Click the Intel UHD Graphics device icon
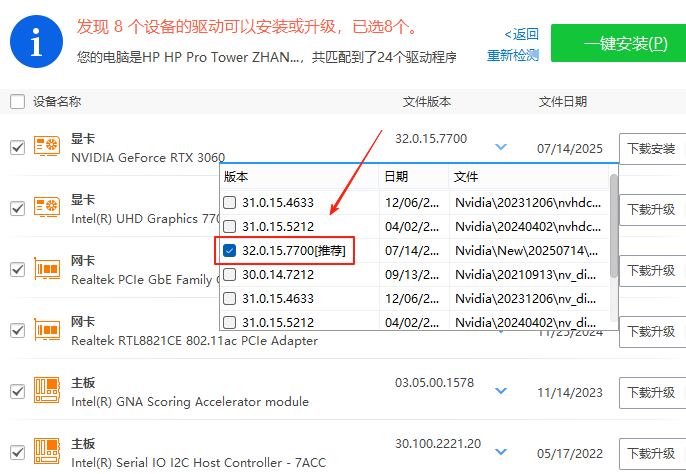 coord(48,208)
